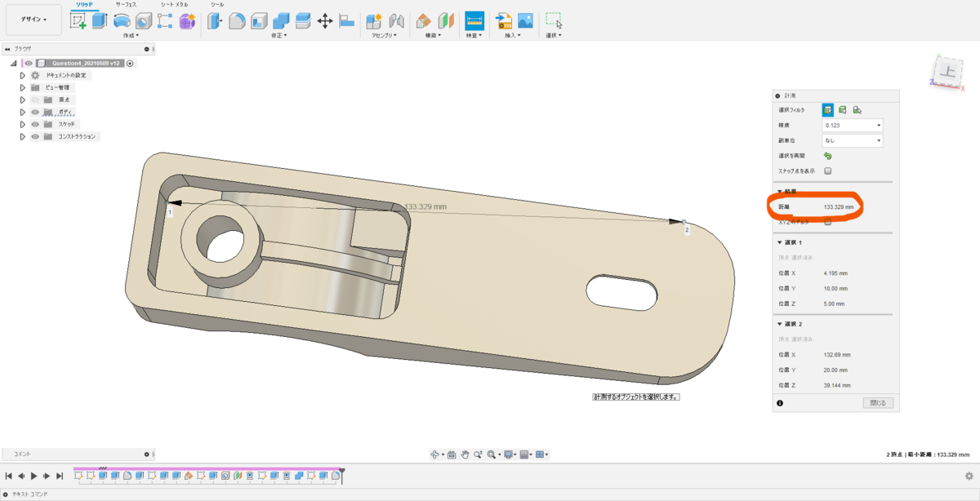Select the Revolve tool
The width and height of the screenshot is (980, 501).
click(x=122, y=21)
